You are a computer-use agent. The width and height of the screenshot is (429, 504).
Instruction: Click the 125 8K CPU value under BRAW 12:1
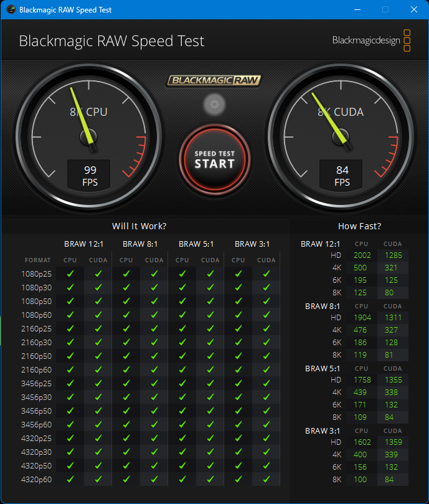click(360, 293)
